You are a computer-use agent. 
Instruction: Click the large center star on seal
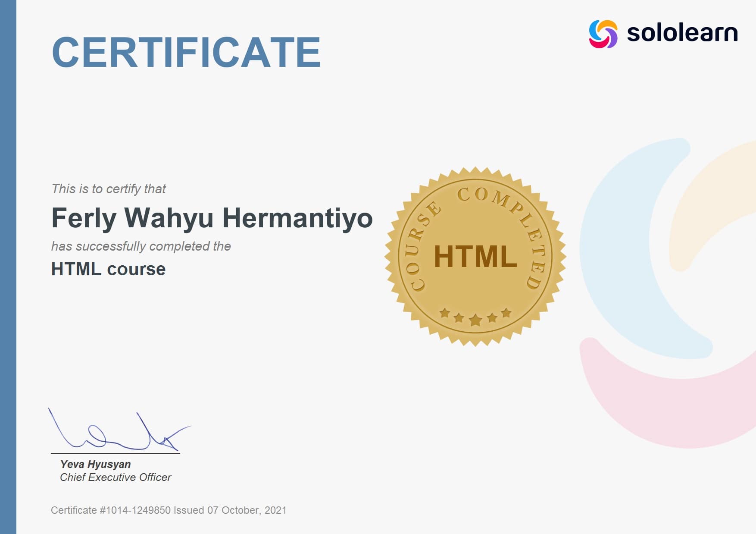[475, 320]
